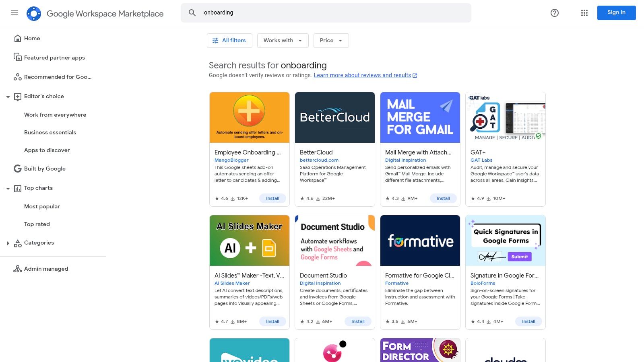644x362 pixels.
Task: Open the BetterCloud app thumbnail
Action: (335, 117)
